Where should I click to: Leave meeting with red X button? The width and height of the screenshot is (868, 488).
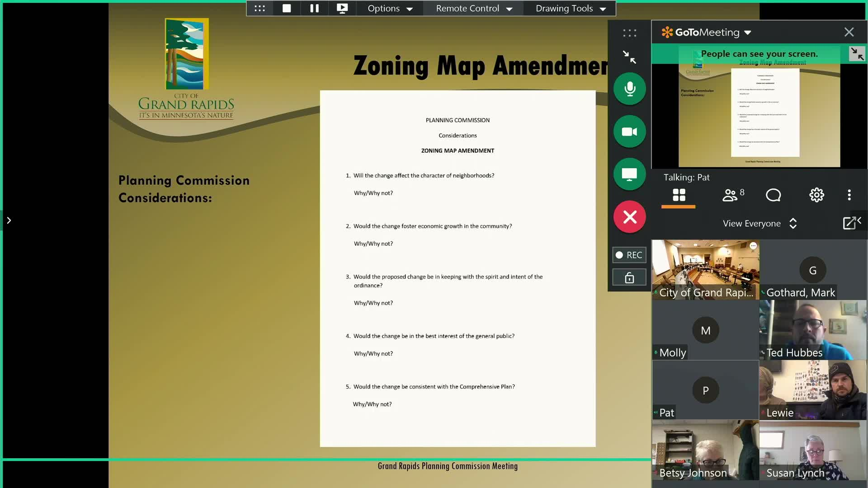[630, 217]
